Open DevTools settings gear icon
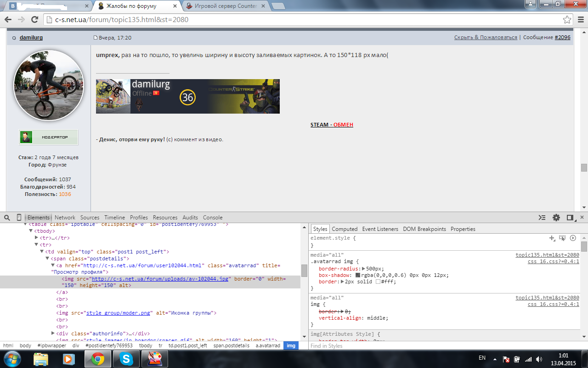588x368 pixels. click(x=556, y=218)
